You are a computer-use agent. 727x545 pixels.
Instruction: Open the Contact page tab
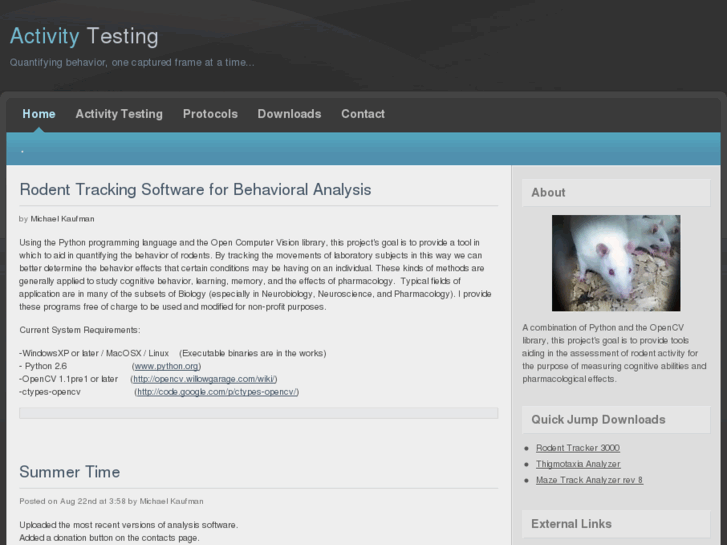(363, 114)
